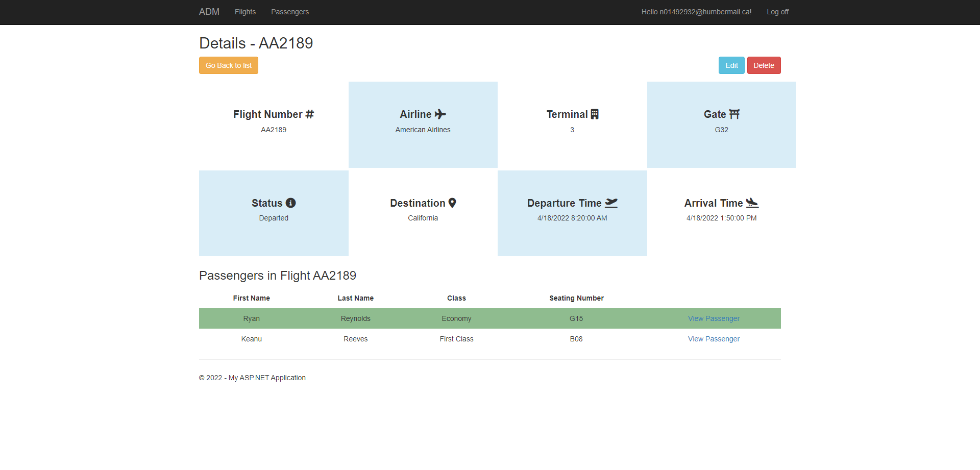Select the Keanu first name cell

tap(252, 339)
